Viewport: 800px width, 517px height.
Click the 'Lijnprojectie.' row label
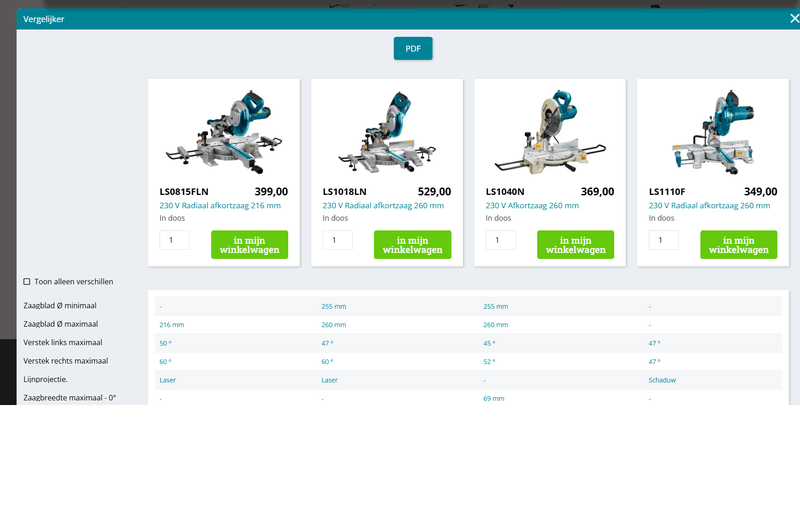point(45,379)
